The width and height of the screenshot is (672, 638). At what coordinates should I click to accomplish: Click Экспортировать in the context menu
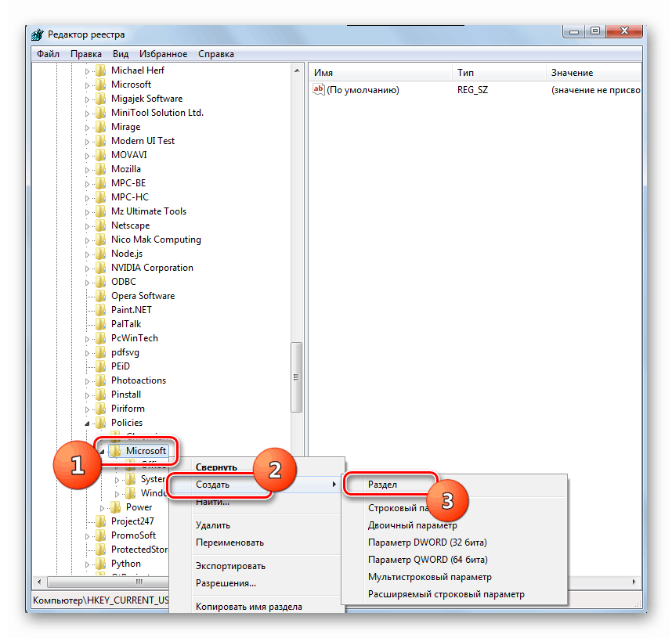pyautogui.click(x=255, y=566)
